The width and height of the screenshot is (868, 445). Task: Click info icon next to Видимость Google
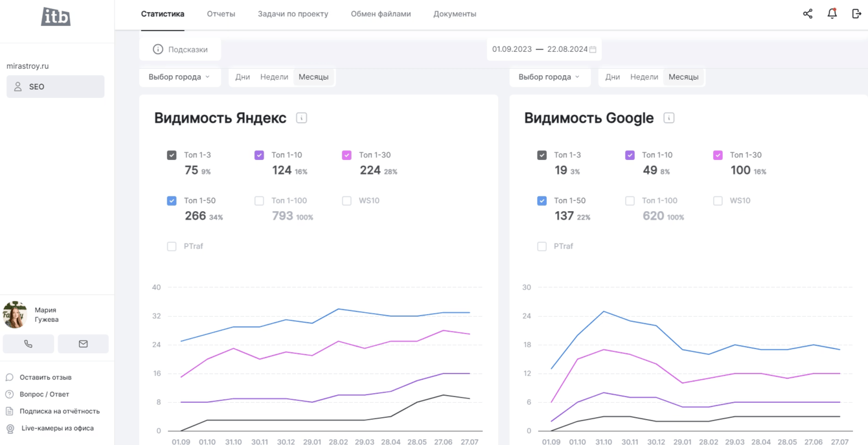point(669,118)
